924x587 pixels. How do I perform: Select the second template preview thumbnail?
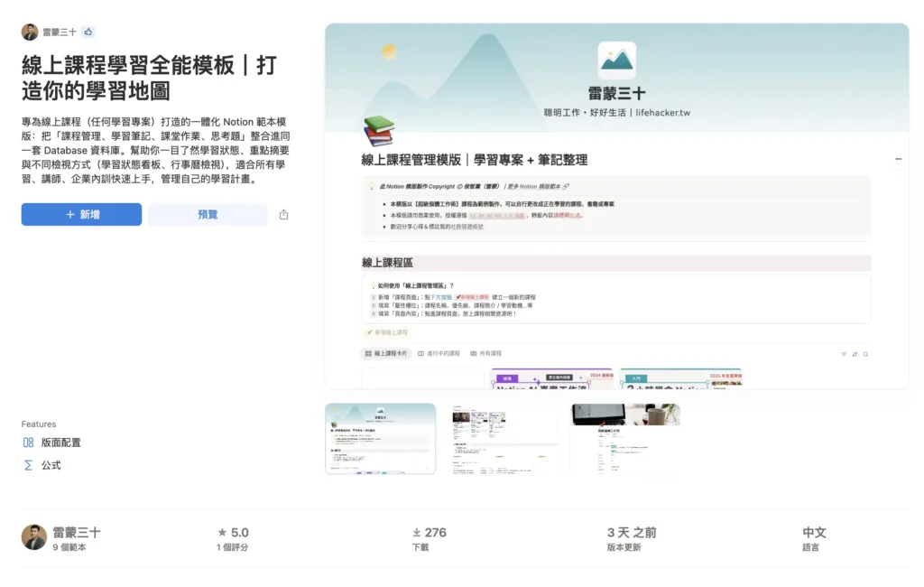coord(504,439)
